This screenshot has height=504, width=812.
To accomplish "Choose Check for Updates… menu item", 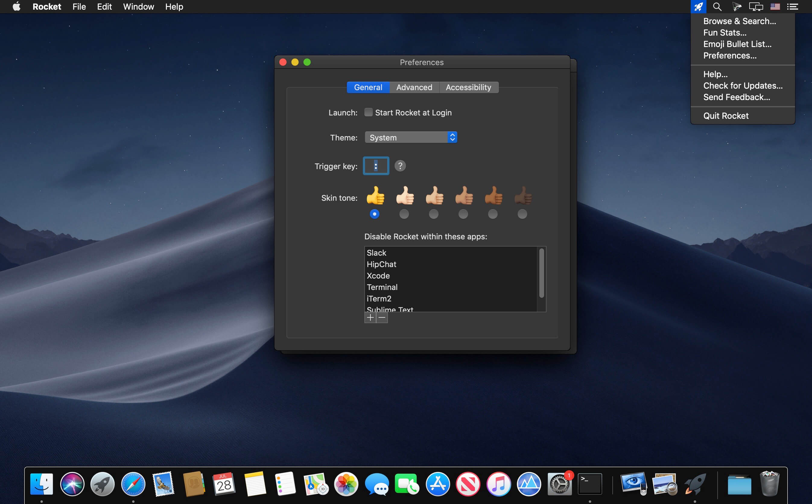I will click(743, 86).
